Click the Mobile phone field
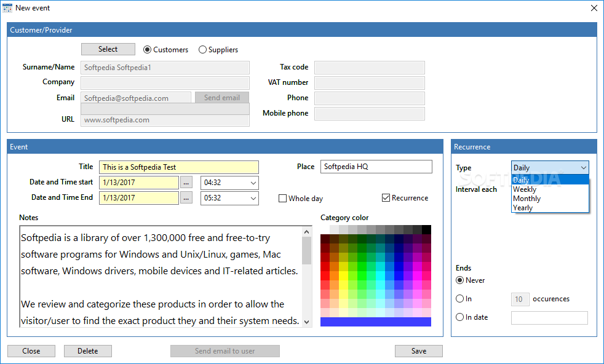The image size is (604, 364). tap(370, 114)
